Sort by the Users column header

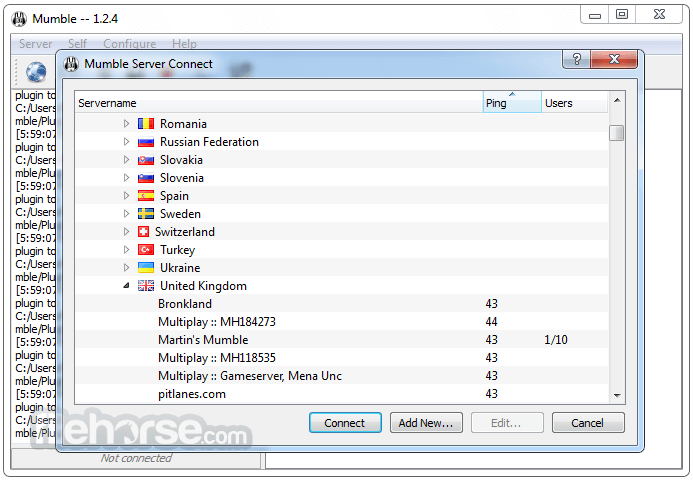point(575,103)
